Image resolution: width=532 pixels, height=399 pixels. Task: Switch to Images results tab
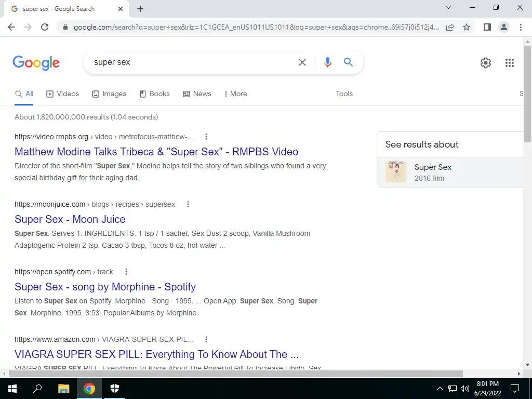tap(109, 94)
